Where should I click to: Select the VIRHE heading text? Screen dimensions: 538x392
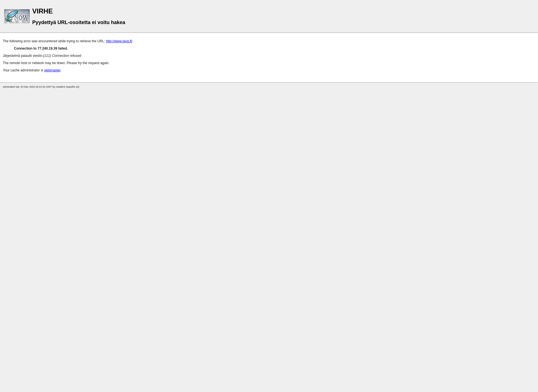click(x=42, y=11)
